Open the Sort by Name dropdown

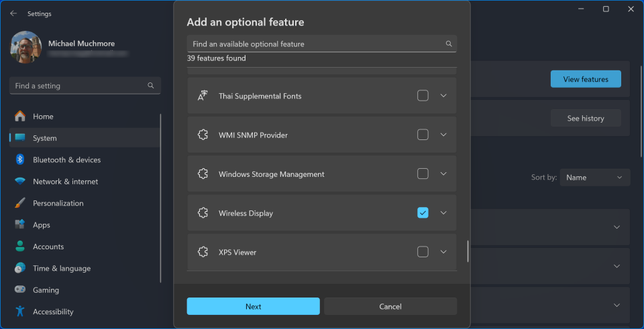coord(595,178)
